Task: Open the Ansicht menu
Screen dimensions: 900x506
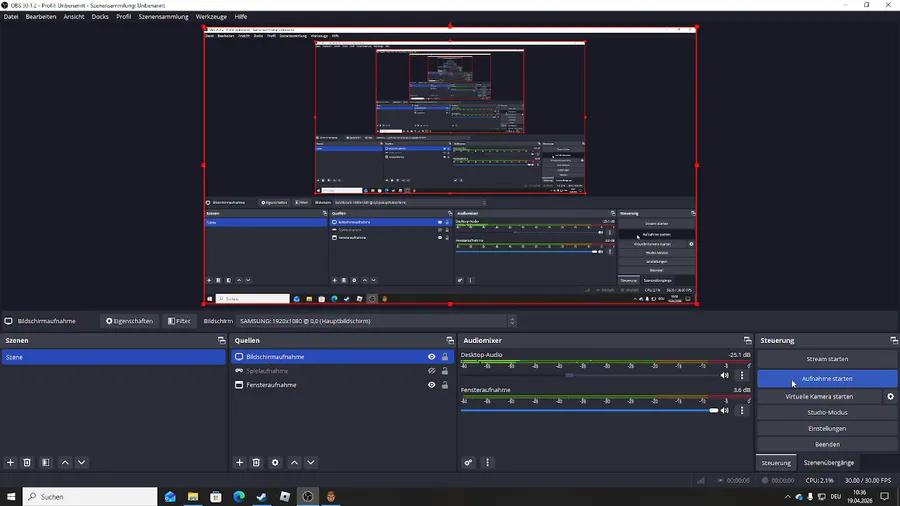Action: (x=73, y=17)
